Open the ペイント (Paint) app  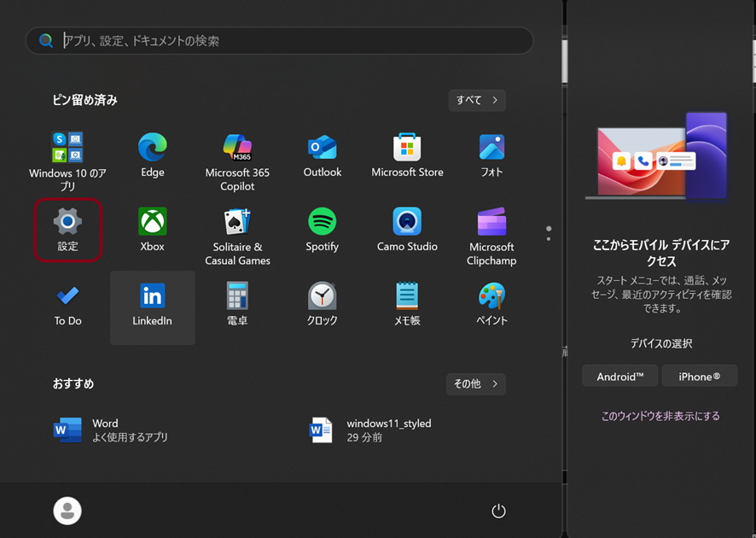[491, 306]
